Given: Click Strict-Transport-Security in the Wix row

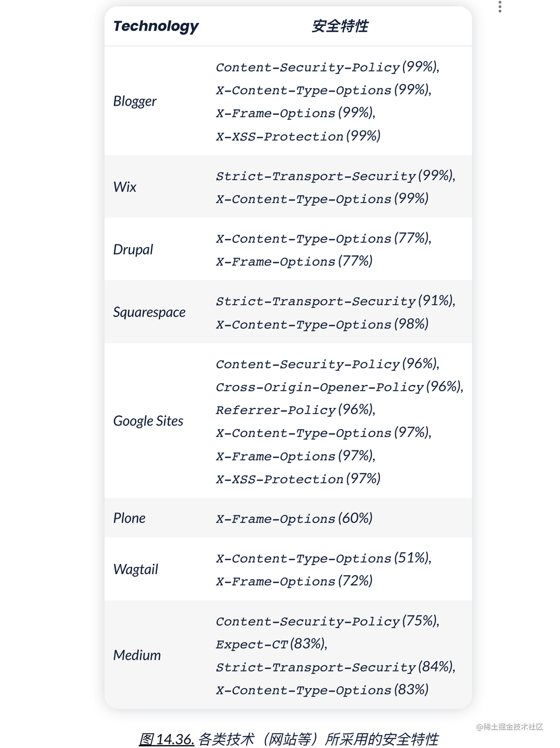Looking at the screenshot, I should pyautogui.click(x=316, y=176).
